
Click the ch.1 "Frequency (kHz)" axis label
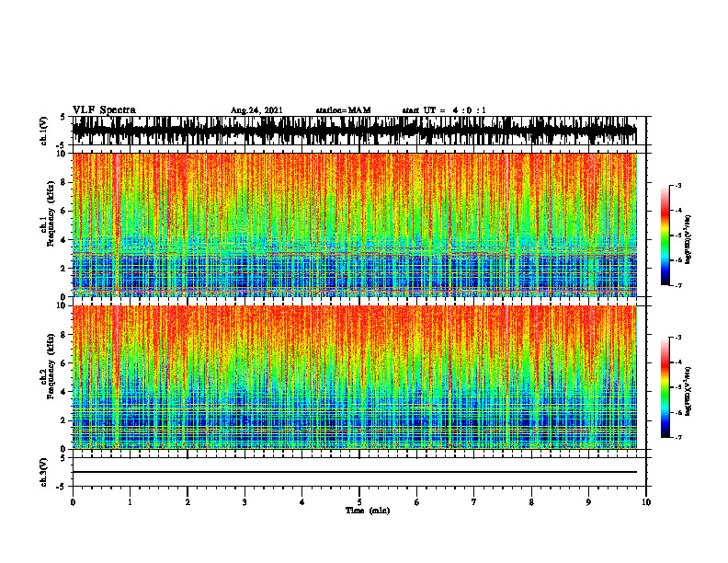point(51,213)
